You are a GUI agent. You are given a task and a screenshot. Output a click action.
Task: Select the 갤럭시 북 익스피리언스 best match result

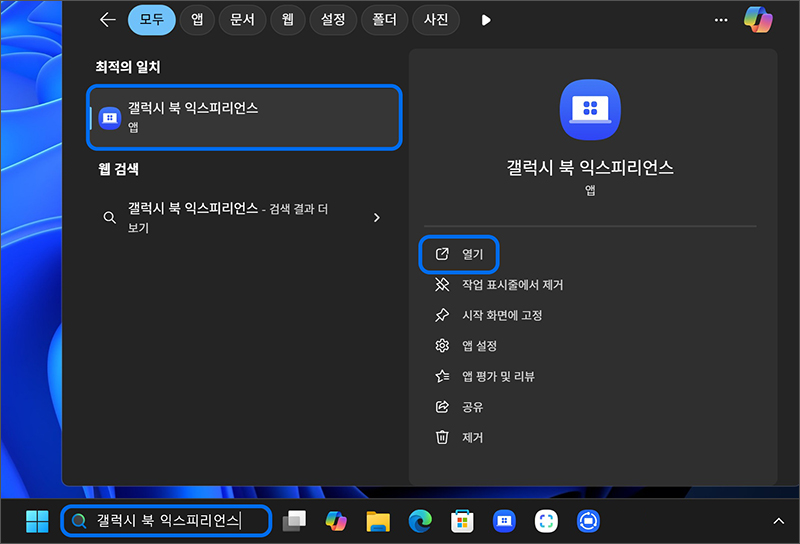(x=244, y=117)
